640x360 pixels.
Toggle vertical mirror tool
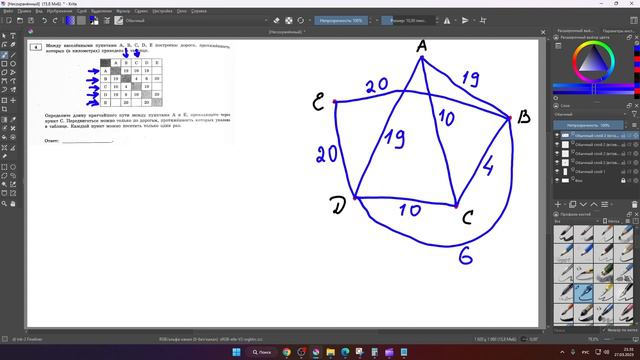pos(465,20)
